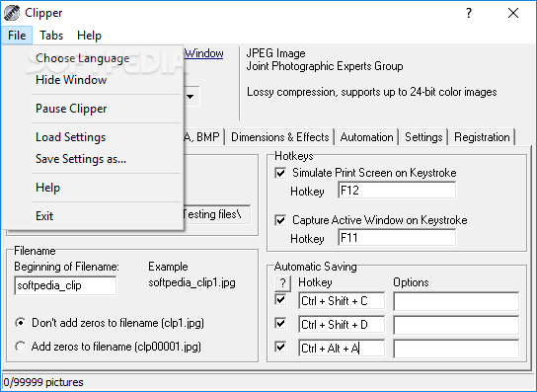Screen dimensions: 537x392
Task: Click Options field for Ctrl + Alt + A
Action: [456, 349]
